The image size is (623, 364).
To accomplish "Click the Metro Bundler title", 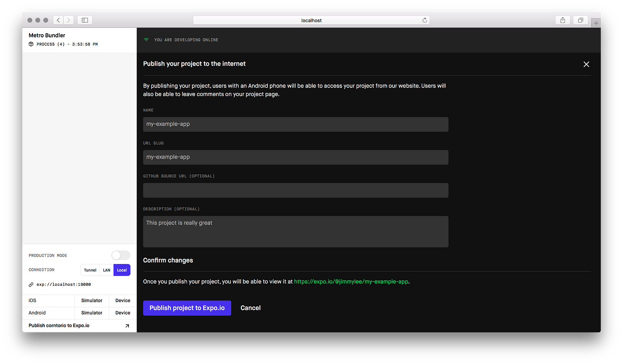I will (x=47, y=35).
